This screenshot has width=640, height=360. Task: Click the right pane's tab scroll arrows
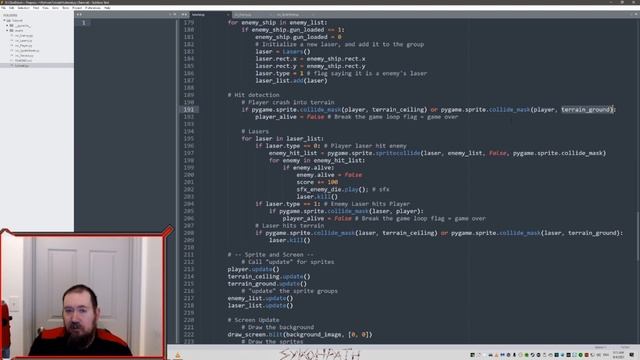pos(184,14)
